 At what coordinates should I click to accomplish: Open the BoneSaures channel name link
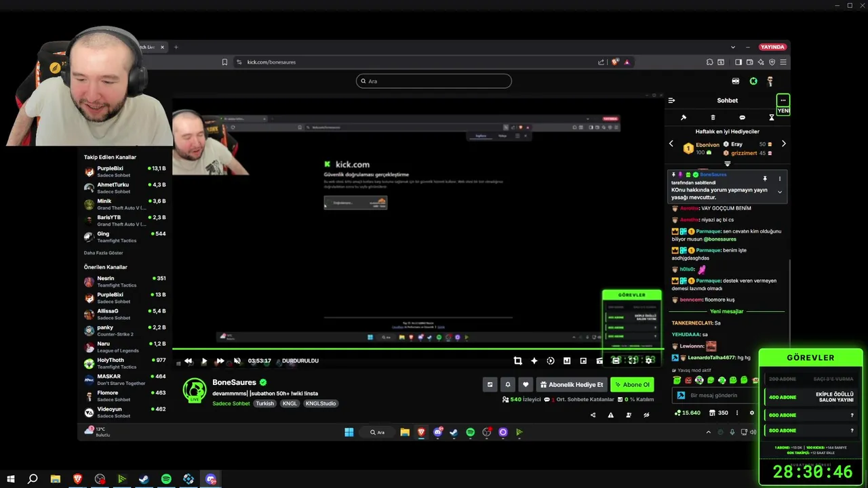(234, 382)
